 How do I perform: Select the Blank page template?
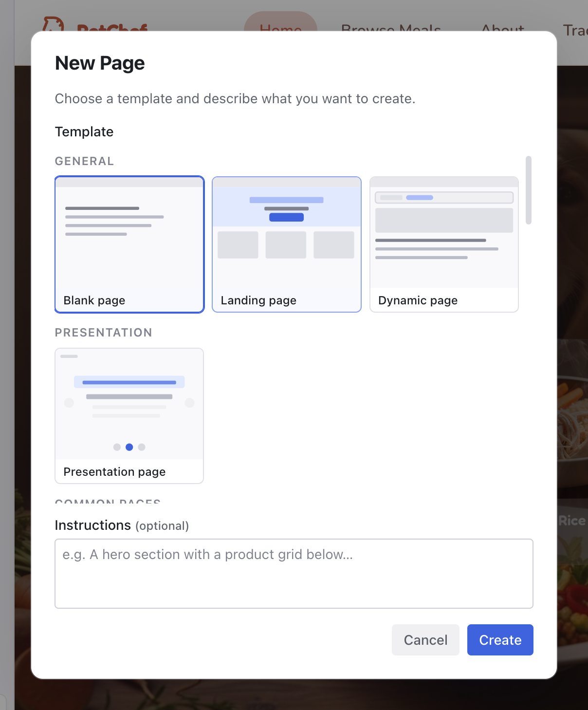pyautogui.click(x=129, y=244)
